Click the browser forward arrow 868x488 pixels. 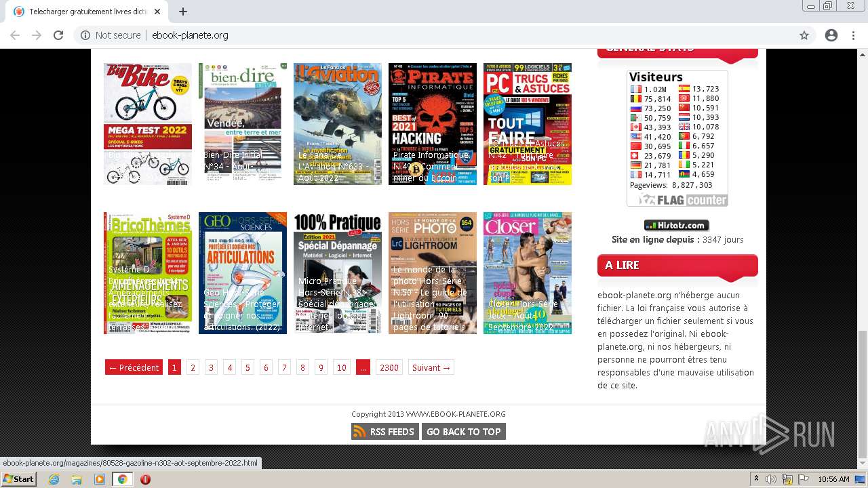pyautogui.click(x=37, y=35)
